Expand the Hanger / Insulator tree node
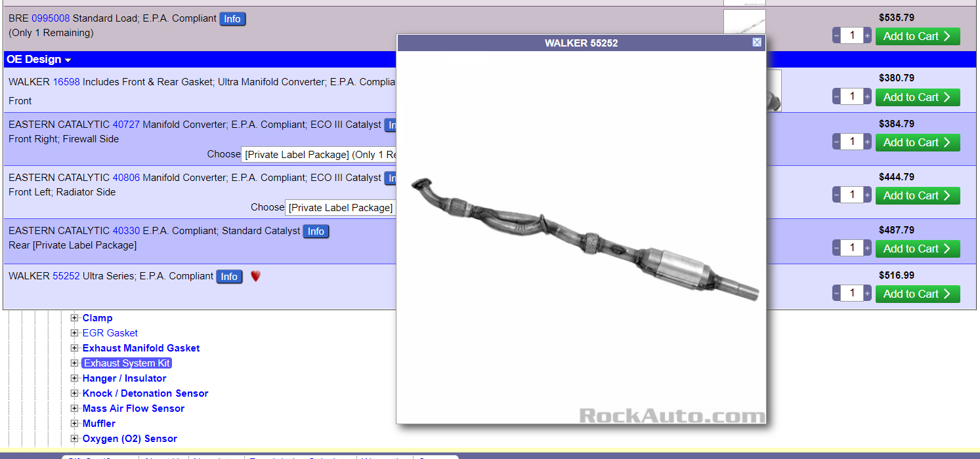The height and width of the screenshot is (459, 980). 74,378
